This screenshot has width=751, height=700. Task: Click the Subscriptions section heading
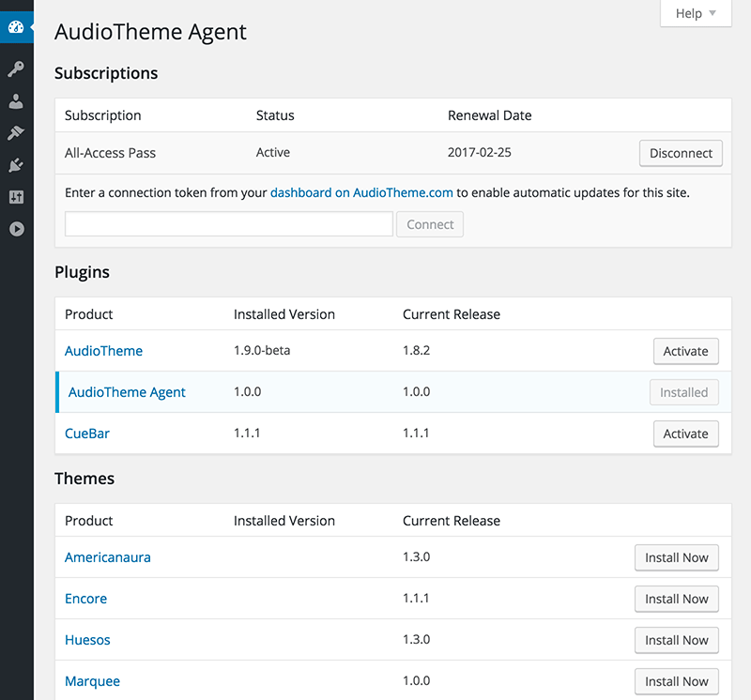pyautogui.click(x=106, y=73)
